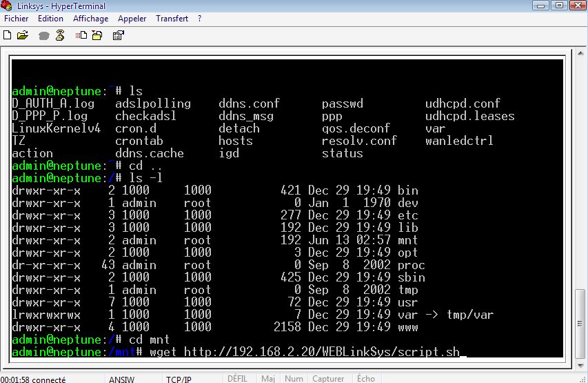Click the Num status indicator
588x383 pixels.
(294, 378)
